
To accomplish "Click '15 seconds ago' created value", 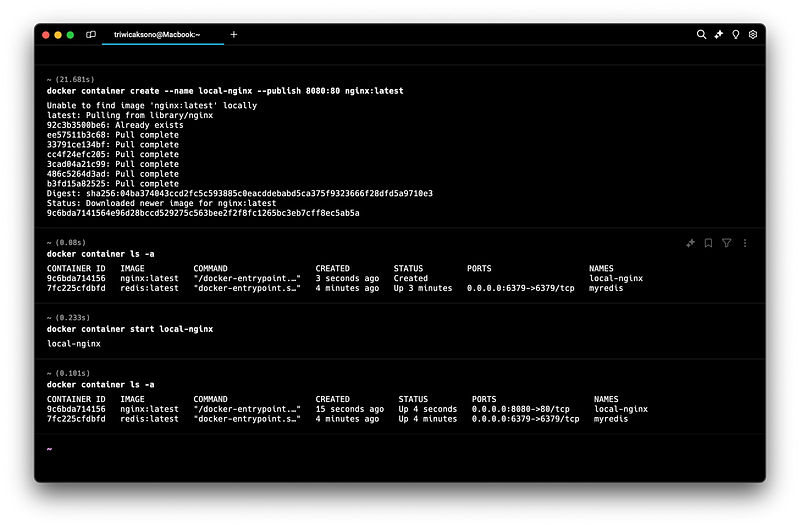I will [349, 409].
